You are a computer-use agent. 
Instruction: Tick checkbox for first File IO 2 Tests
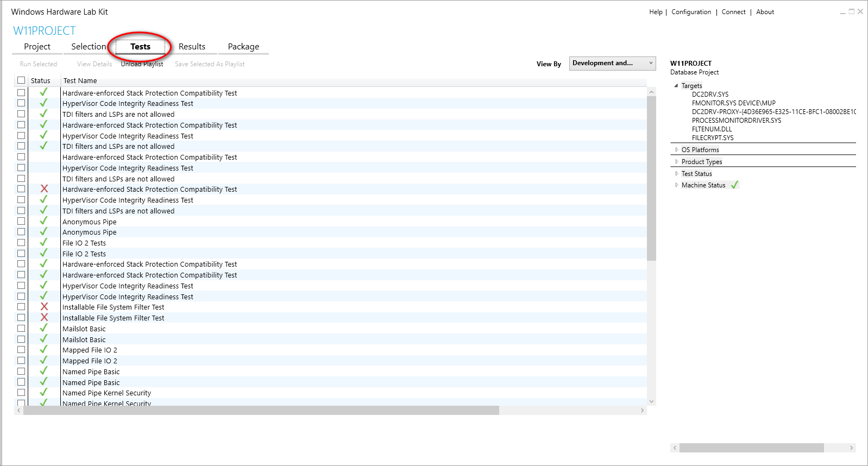(x=21, y=243)
